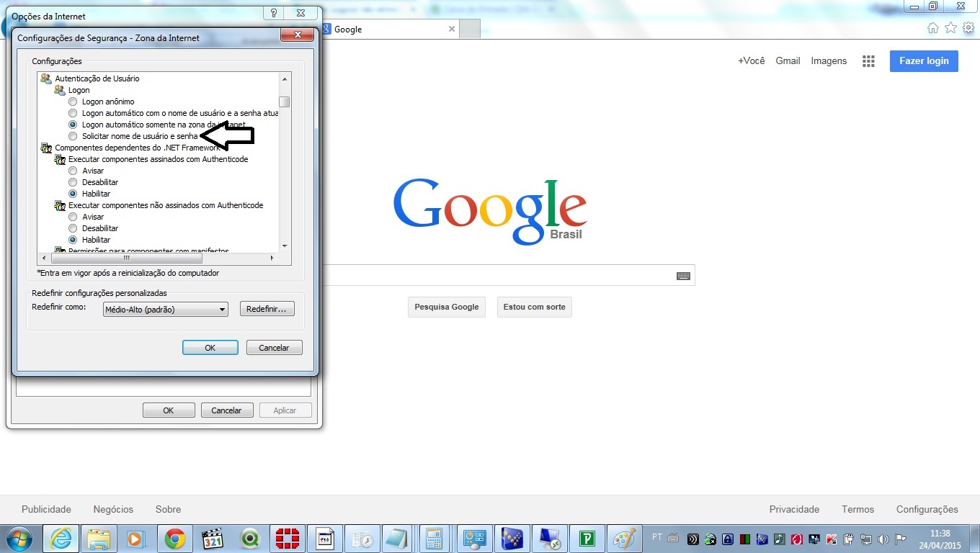Select Logon anônimo radio button

click(73, 102)
